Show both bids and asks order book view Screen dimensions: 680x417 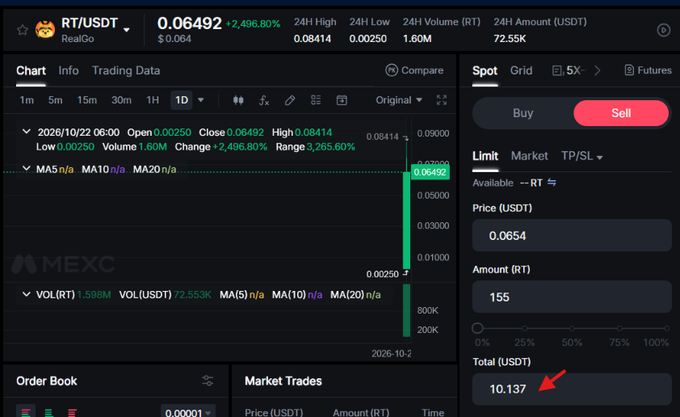(x=26, y=412)
